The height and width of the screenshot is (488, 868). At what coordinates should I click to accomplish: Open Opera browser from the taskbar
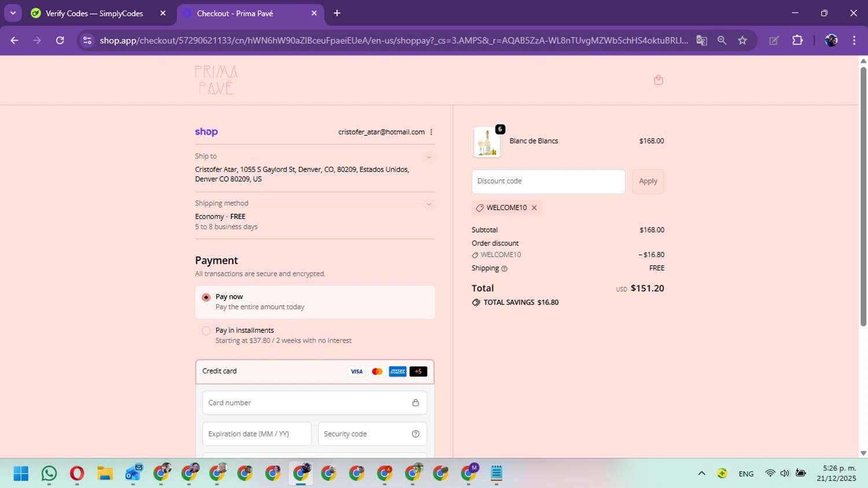click(x=77, y=474)
